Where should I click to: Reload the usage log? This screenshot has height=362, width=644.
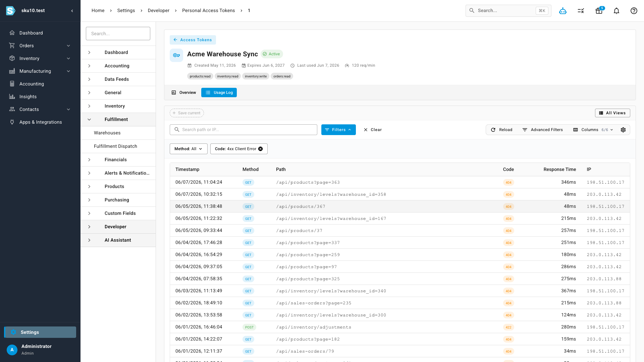[x=501, y=130]
